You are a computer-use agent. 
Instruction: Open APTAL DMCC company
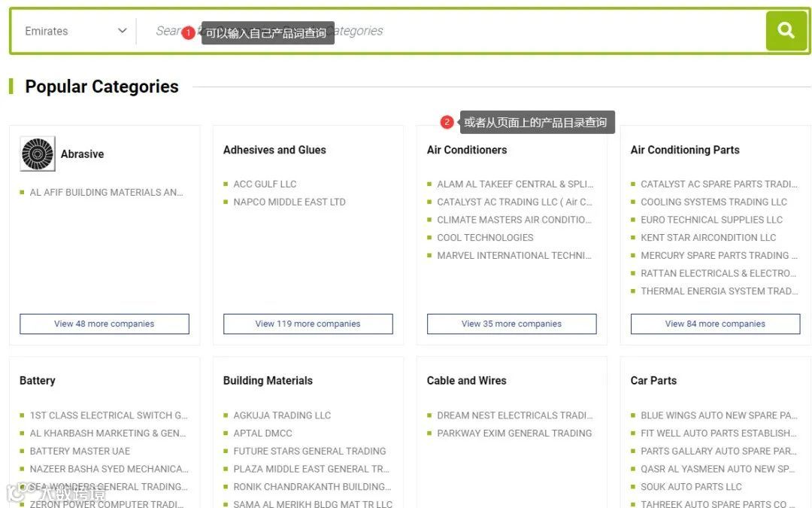point(262,433)
